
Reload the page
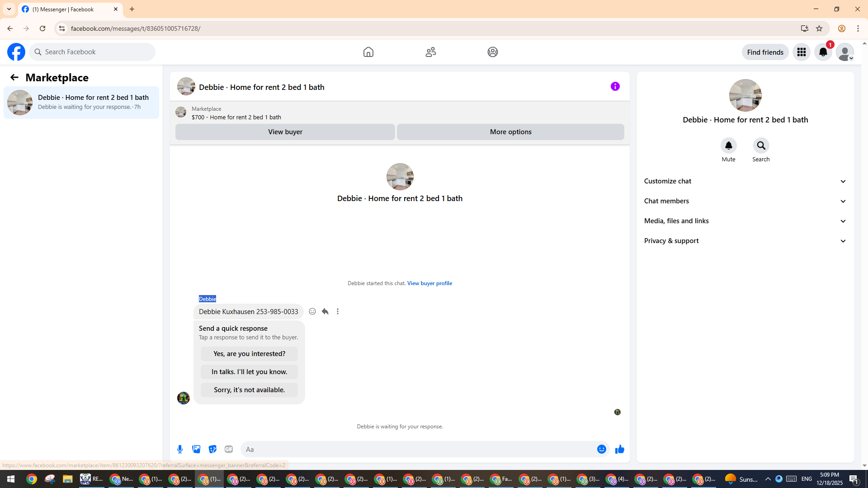pyautogui.click(x=42, y=28)
